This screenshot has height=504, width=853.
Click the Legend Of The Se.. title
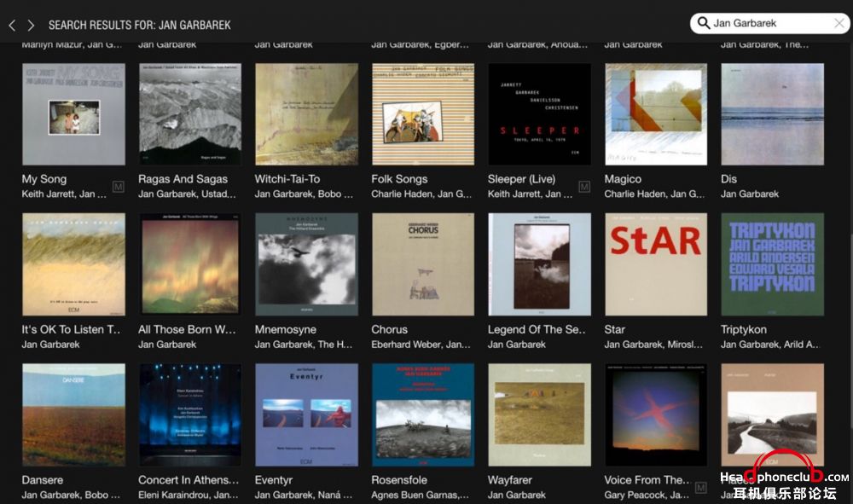point(537,329)
